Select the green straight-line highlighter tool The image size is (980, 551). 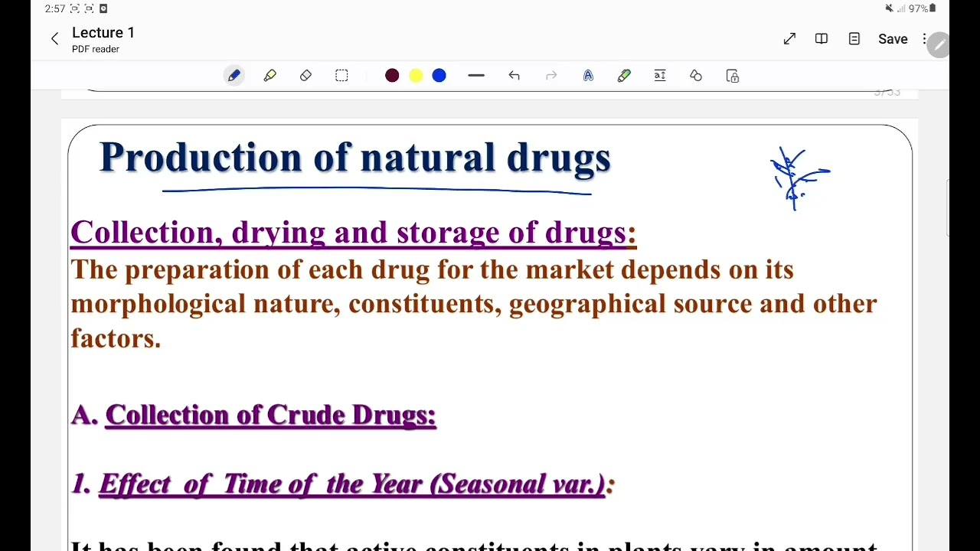pos(624,76)
